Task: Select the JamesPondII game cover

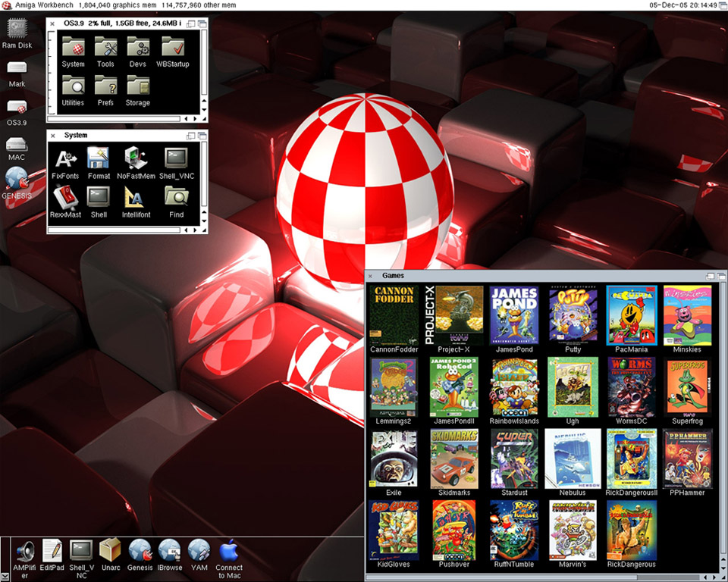Action: 454,387
